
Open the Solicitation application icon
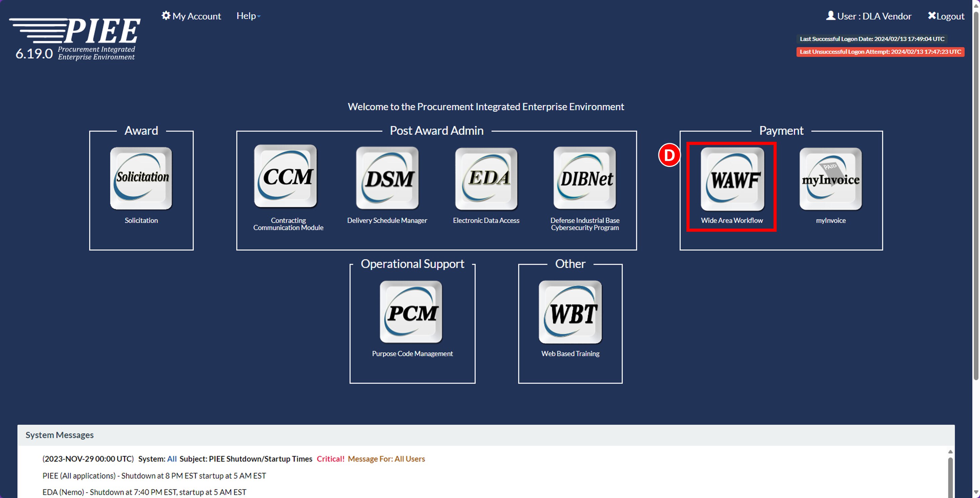pos(141,178)
